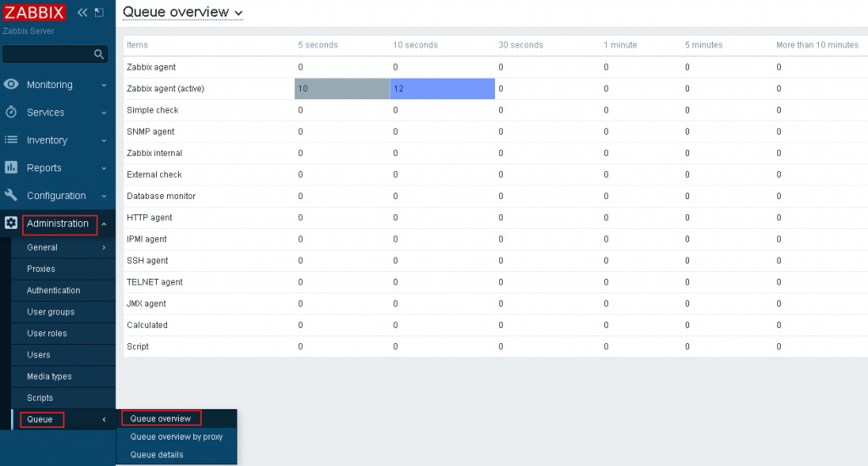This screenshot has height=466, width=868.
Task: Click the Services clock icon
Action: (11, 112)
